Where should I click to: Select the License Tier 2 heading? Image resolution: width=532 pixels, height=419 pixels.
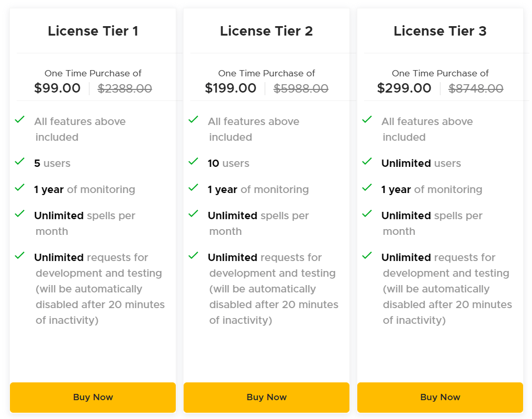pos(266,31)
